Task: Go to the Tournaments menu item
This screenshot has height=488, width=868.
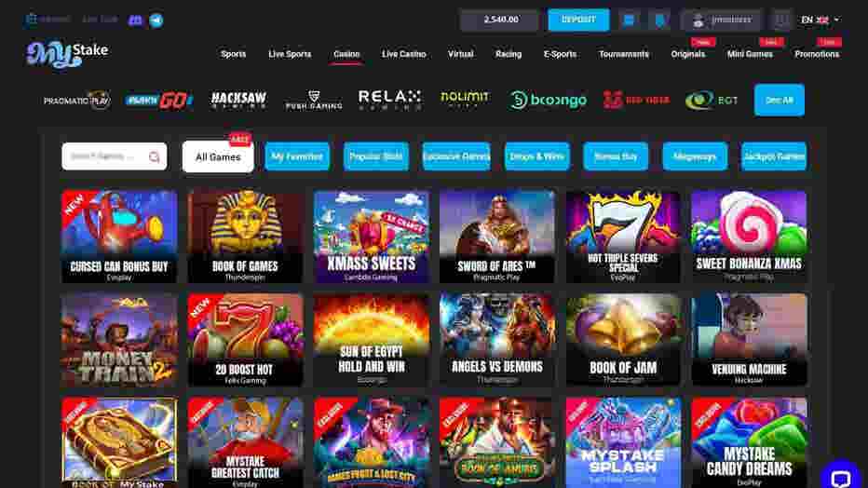Action: click(623, 54)
